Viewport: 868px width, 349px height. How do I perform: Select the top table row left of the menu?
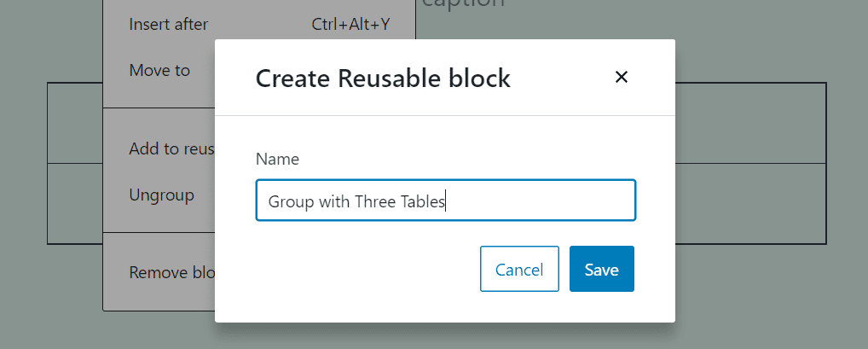75,123
